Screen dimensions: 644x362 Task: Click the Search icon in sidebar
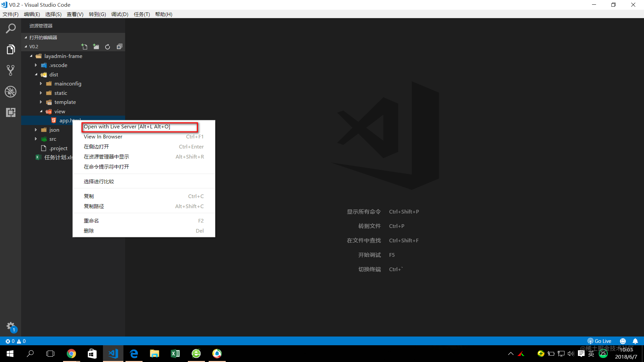tap(11, 28)
